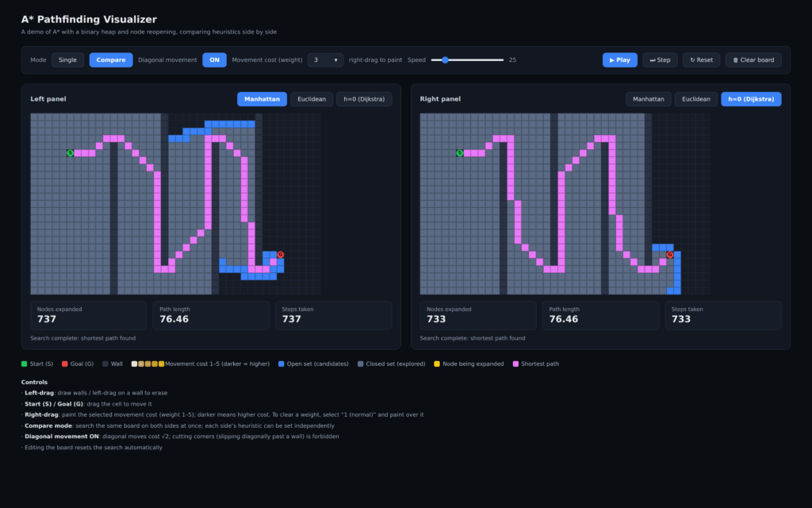Click the speed value 25

click(512, 60)
